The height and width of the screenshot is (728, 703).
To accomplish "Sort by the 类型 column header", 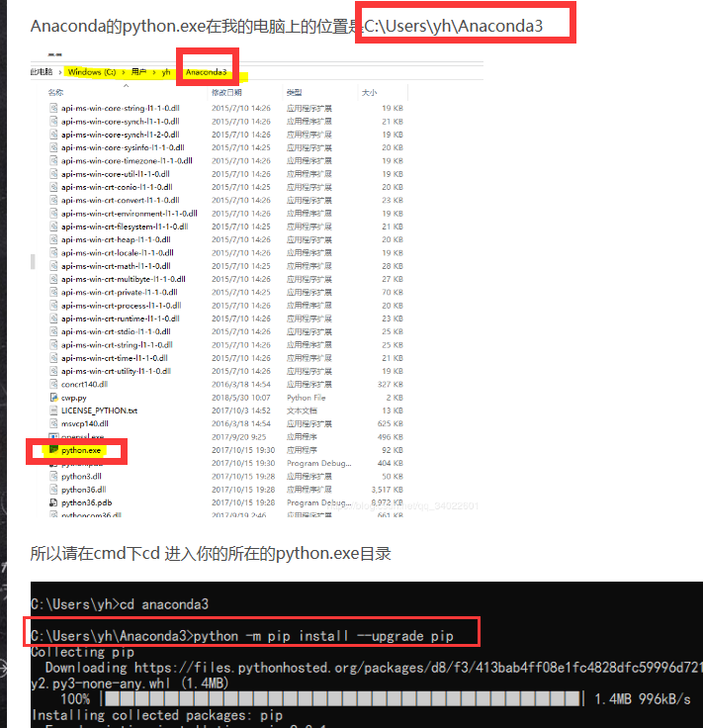I will [x=295, y=92].
